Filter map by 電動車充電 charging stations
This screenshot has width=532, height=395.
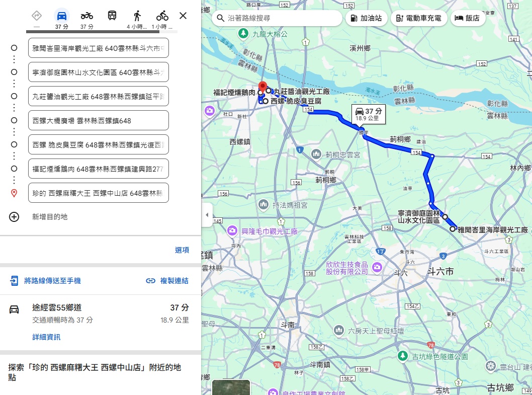[x=419, y=18]
